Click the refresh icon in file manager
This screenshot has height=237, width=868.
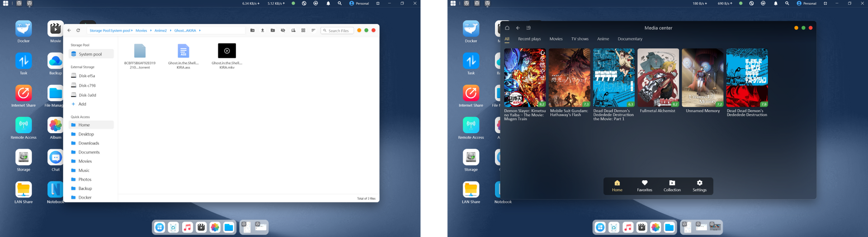[78, 30]
